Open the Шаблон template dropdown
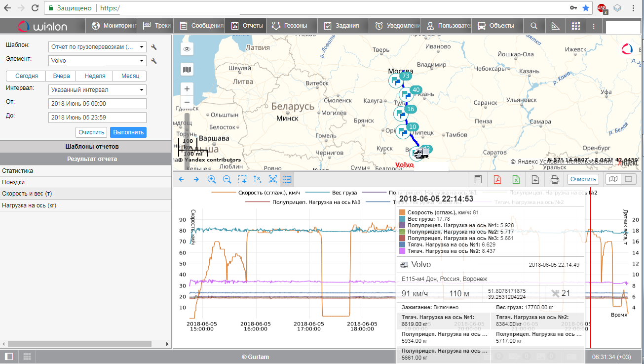 97,47
